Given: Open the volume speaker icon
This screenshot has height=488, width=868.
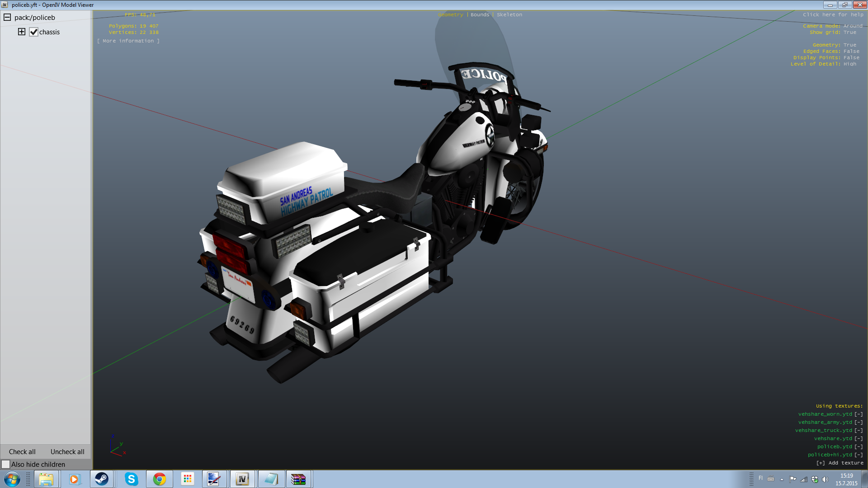Looking at the screenshot, I should pos(825,479).
